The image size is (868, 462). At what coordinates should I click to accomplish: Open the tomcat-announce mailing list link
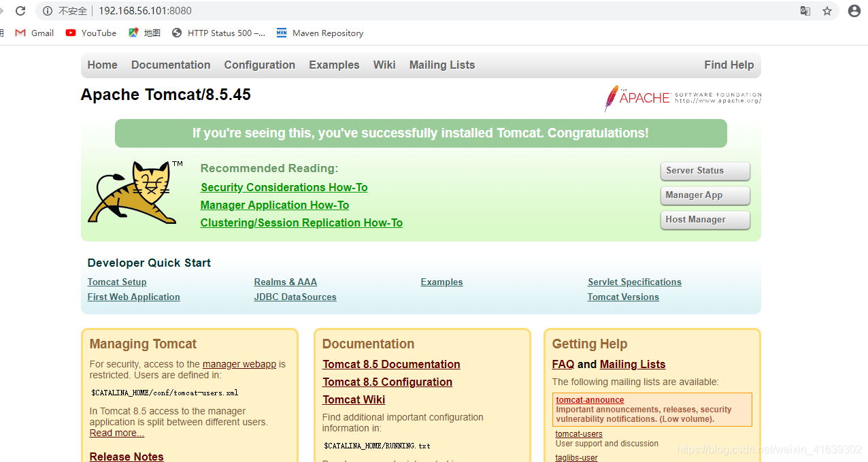(x=590, y=400)
